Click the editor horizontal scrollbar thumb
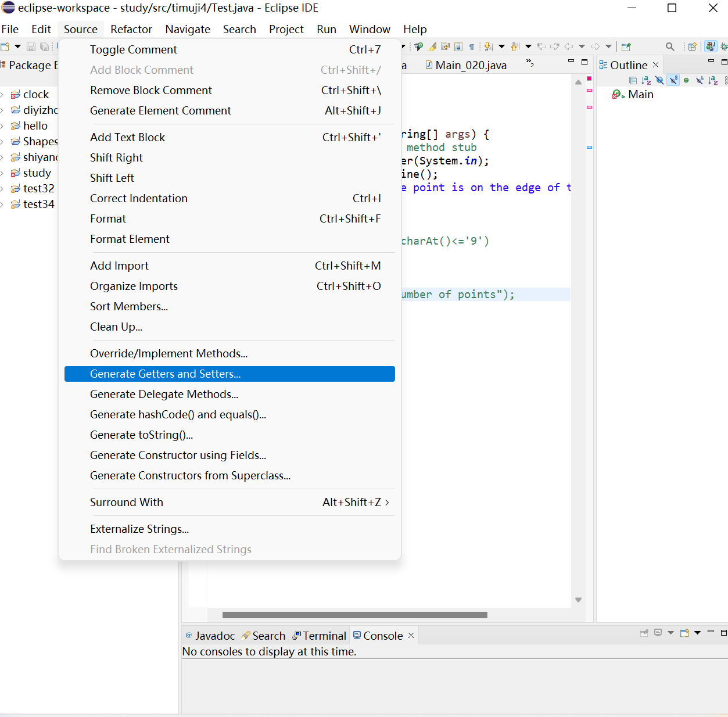 [355, 615]
